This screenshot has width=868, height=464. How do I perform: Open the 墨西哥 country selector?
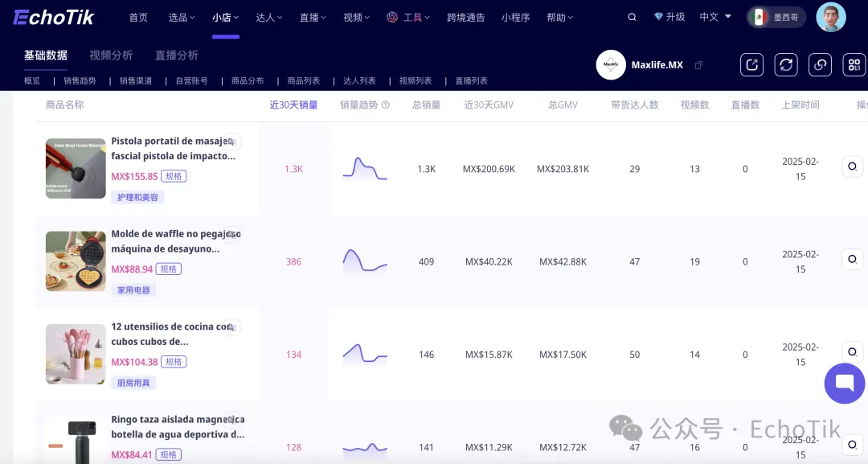(776, 17)
